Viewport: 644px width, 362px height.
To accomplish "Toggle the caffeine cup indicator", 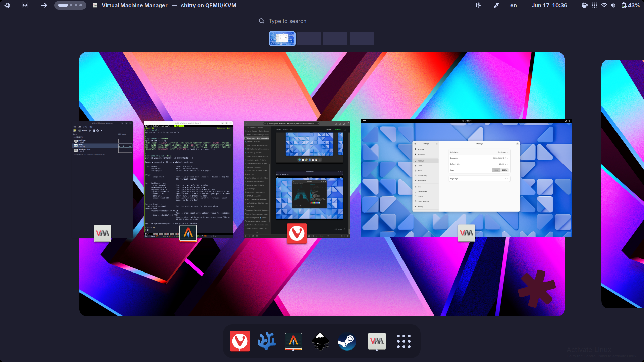I will (585, 5).
